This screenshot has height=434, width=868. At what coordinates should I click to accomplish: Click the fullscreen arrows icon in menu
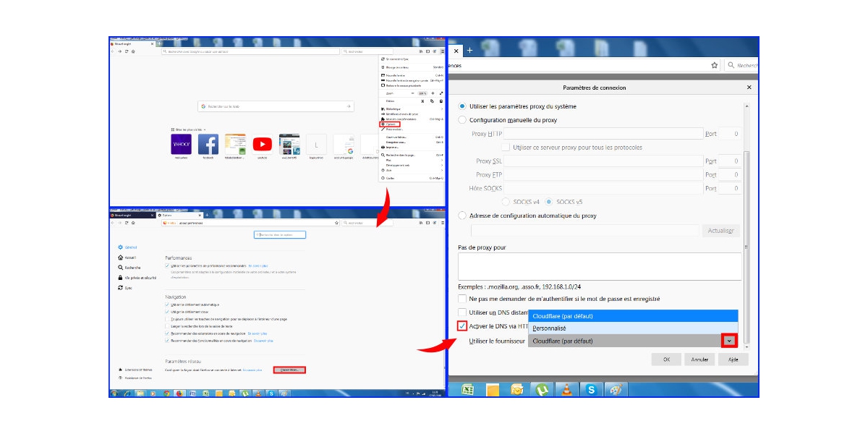click(441, 93)
